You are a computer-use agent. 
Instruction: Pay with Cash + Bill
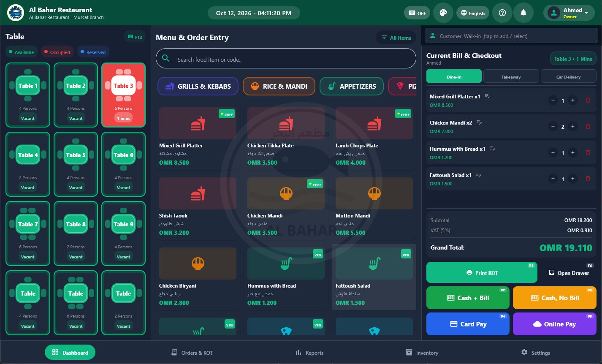coord(468,298)
